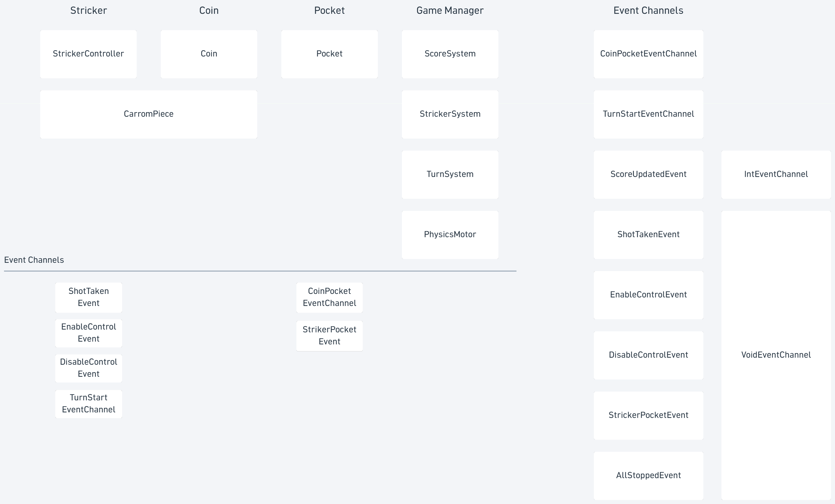Click the Game Manager heading
Image resolution: width=835 pixels, height=504 pixels.
pyautogui.click(x=450, y=11)
